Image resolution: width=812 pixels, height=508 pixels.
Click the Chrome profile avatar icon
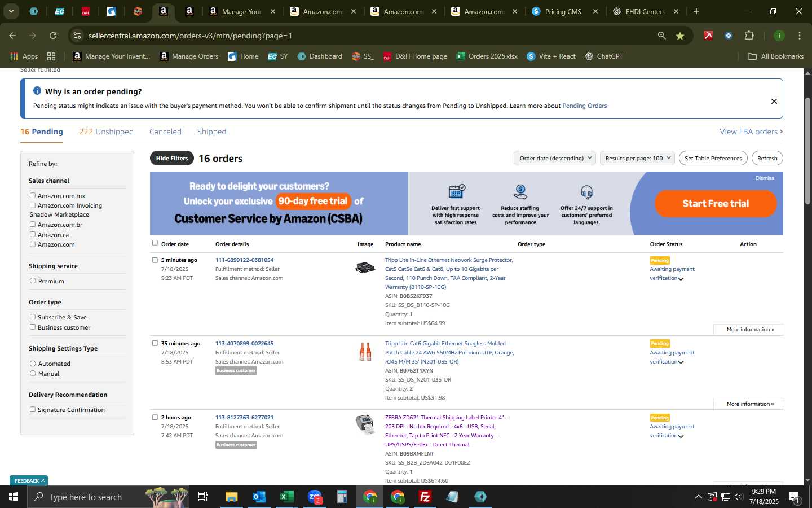(x=779, y=36)
